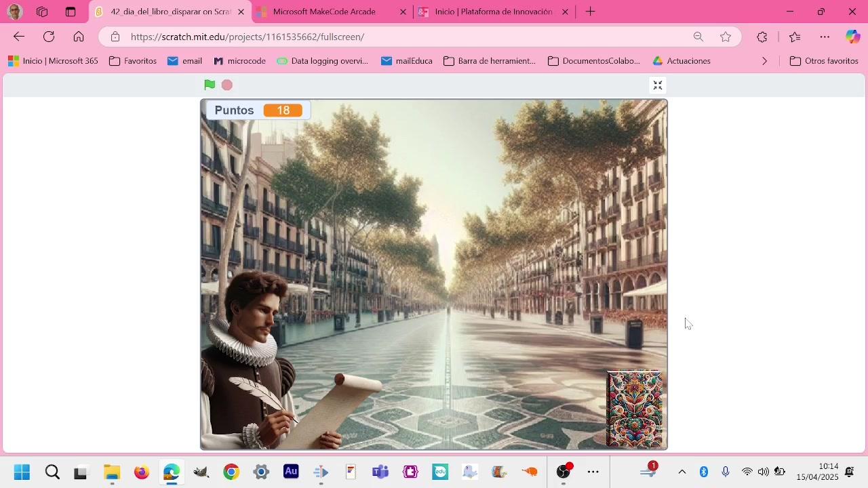Open the zoom level indicator
This screenshot has height=488, width=868.
698,37
